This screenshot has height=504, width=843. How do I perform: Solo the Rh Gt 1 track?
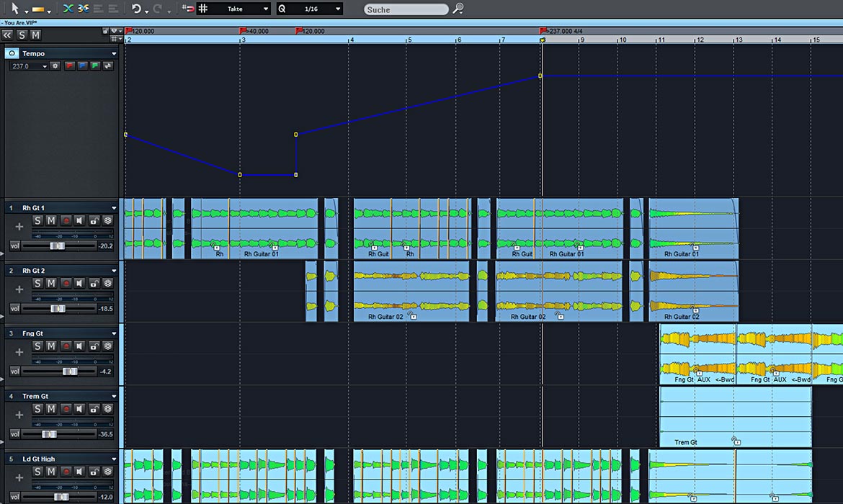[37, 220]
